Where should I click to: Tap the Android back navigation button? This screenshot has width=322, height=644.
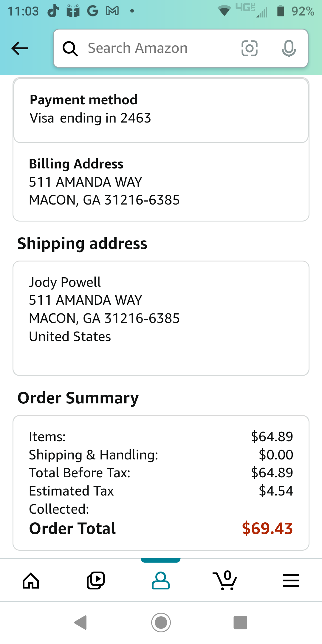[80, 623]
